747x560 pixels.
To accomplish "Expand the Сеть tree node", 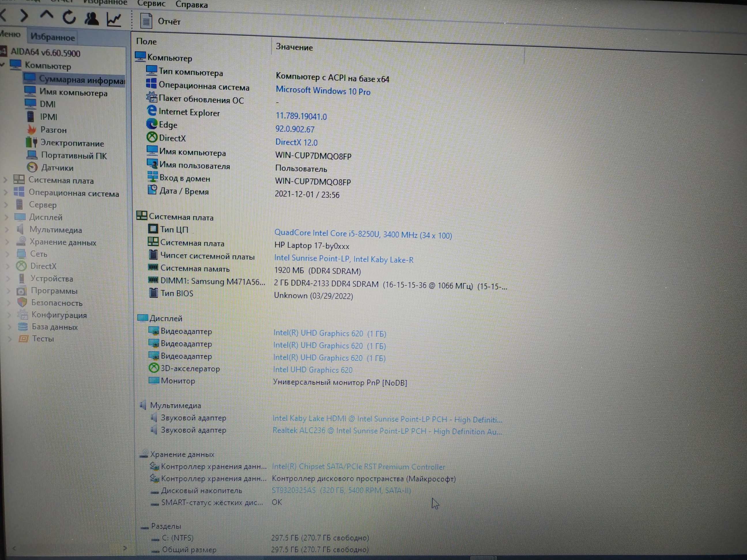I will (7, 254).
